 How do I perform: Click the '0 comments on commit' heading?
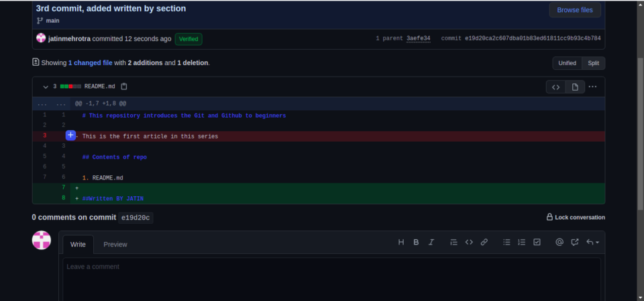74,217
